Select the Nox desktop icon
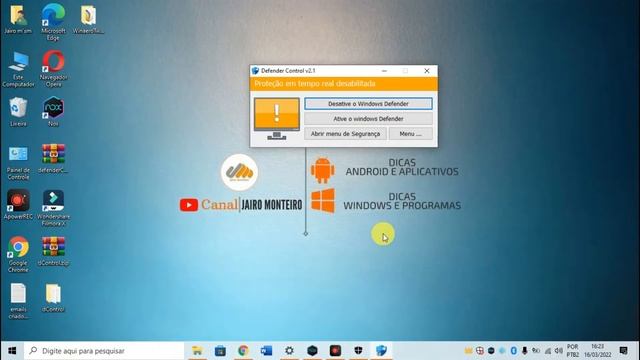The width and height of the screenshot is (640, 360). pos(53,111)
